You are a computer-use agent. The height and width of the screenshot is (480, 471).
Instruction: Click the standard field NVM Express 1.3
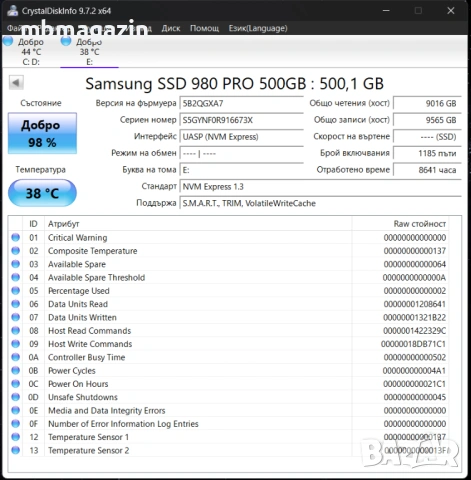click(x=320, y=187)
